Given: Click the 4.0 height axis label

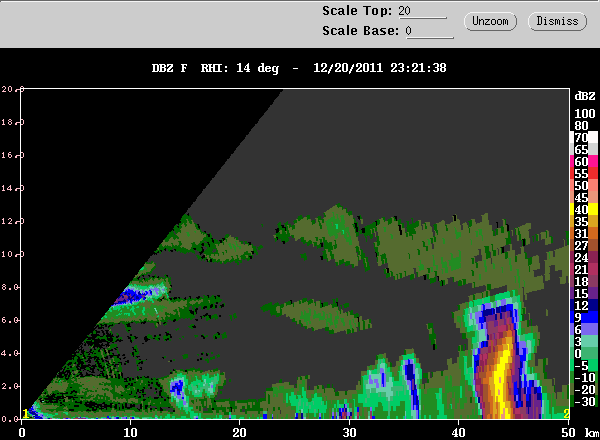Looking at the screenshot, I should click(x=10, y=353).
